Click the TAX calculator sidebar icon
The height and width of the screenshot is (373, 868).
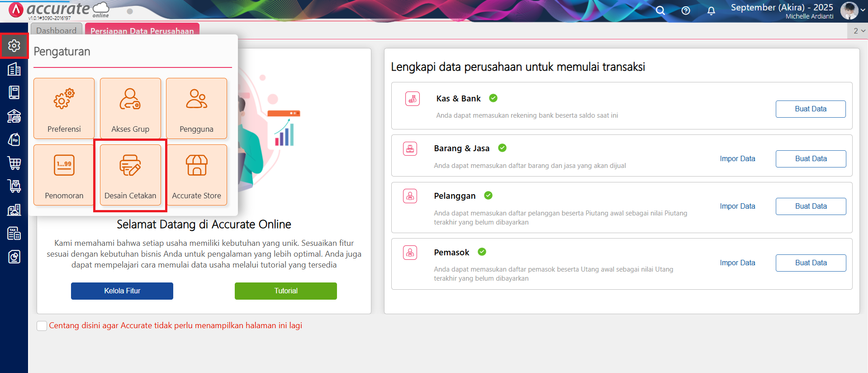[14, 234]
